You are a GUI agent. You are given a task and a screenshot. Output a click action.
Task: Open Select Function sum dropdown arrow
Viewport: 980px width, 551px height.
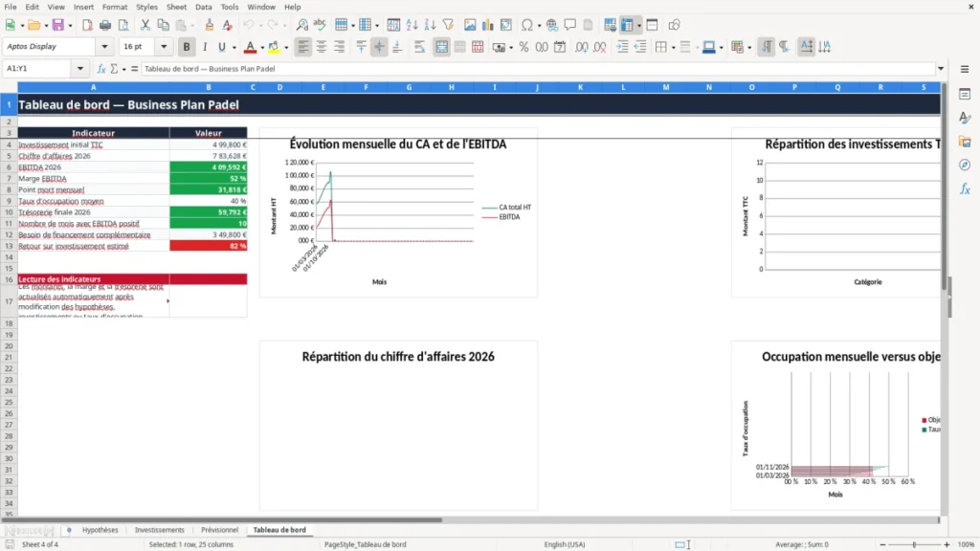tap(123, 69)
